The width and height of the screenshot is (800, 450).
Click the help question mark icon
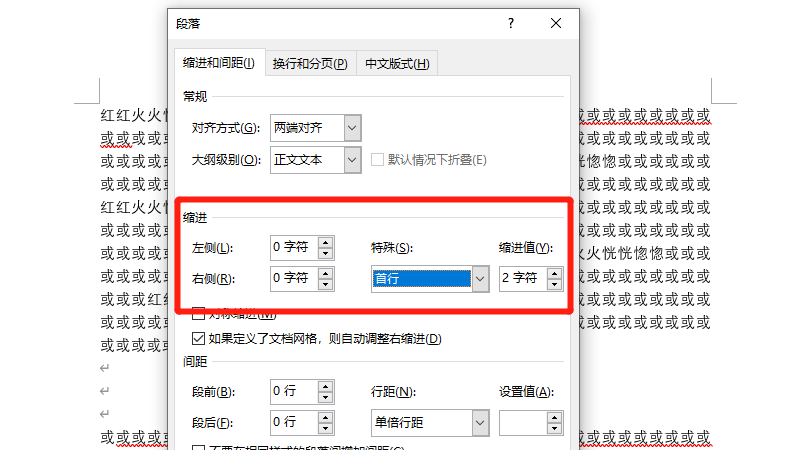[x=510, y=22]
